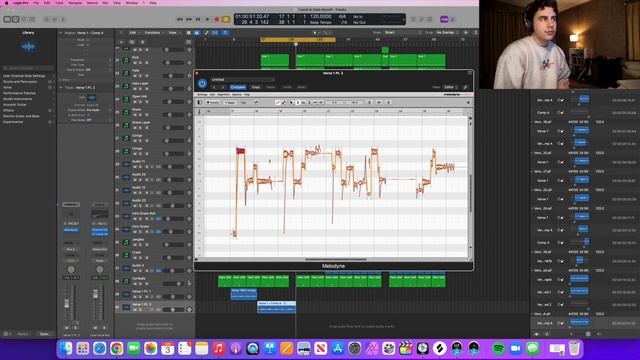Adjust volume slider on Audio 11 track
The width and height of the screenshot is (640, 360).
tap(174, 167)
